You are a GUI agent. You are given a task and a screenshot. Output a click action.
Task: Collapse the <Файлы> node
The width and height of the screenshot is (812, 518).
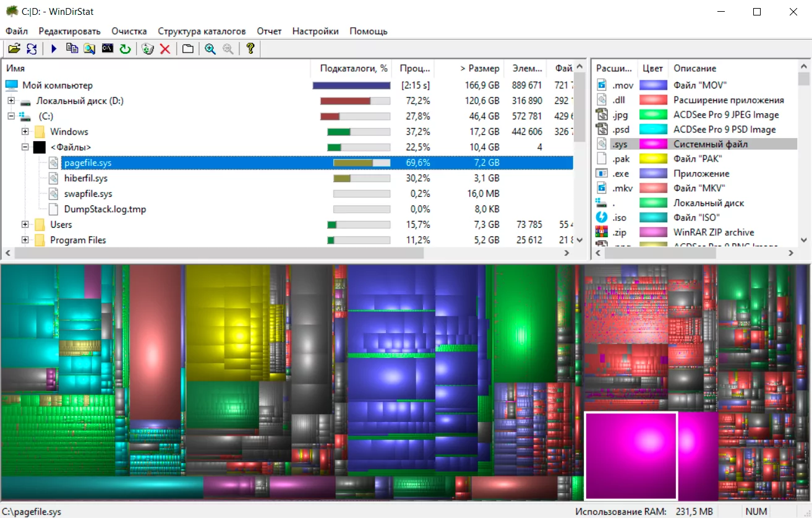click(x=25, y=147)
